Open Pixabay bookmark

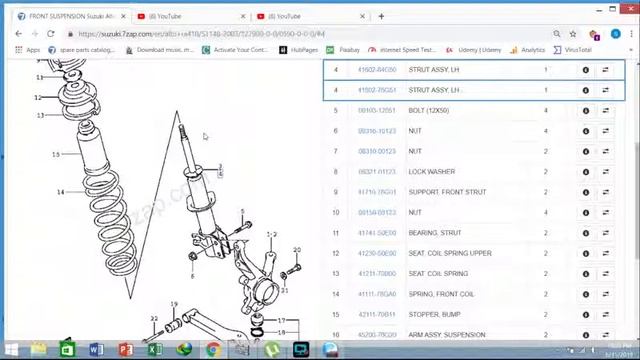343,50
